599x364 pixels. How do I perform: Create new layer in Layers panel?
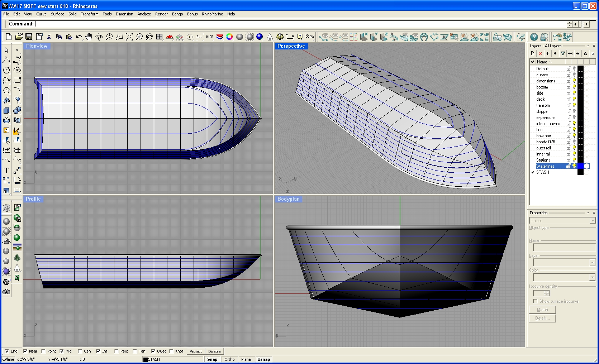tap(533, 54)
